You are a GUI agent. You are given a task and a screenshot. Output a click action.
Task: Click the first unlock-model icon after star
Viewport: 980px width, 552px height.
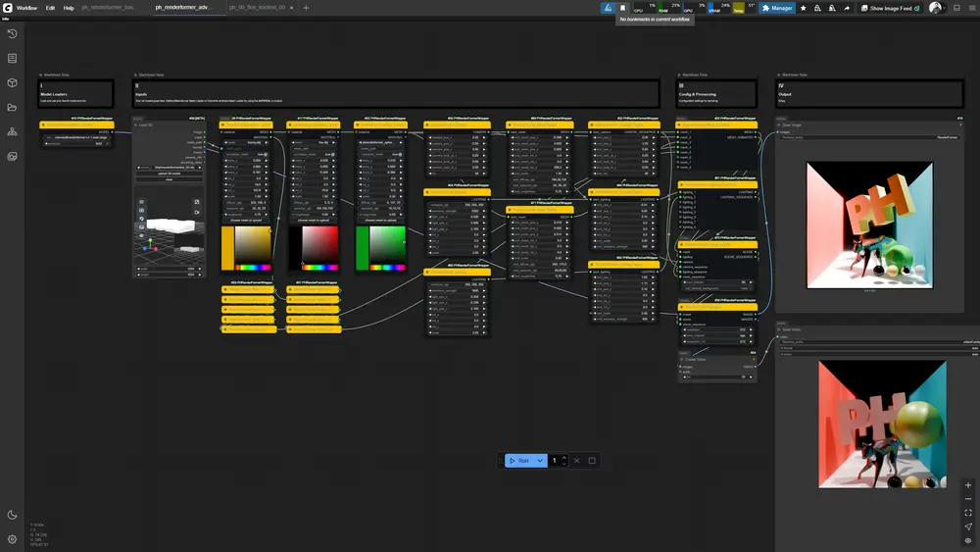click(x=817, y=8)
